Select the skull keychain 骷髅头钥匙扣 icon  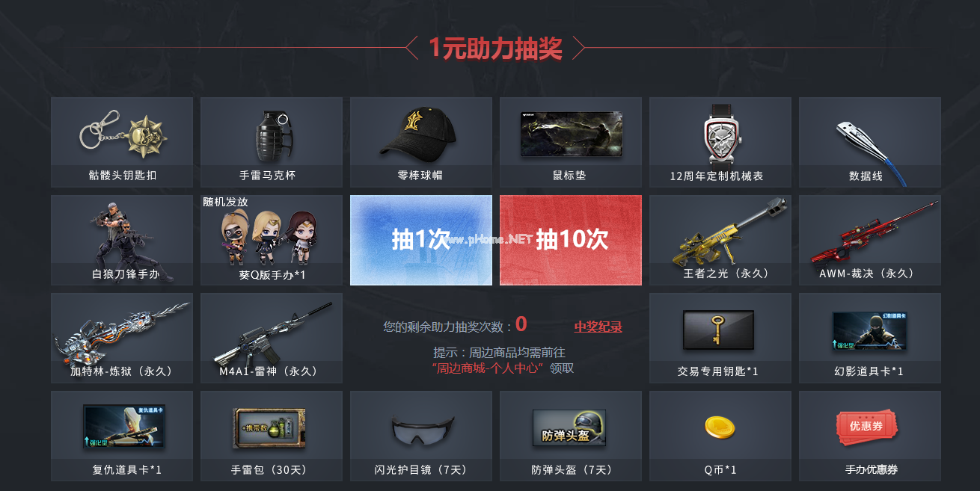pyautogui.click(x=123, y=134)
